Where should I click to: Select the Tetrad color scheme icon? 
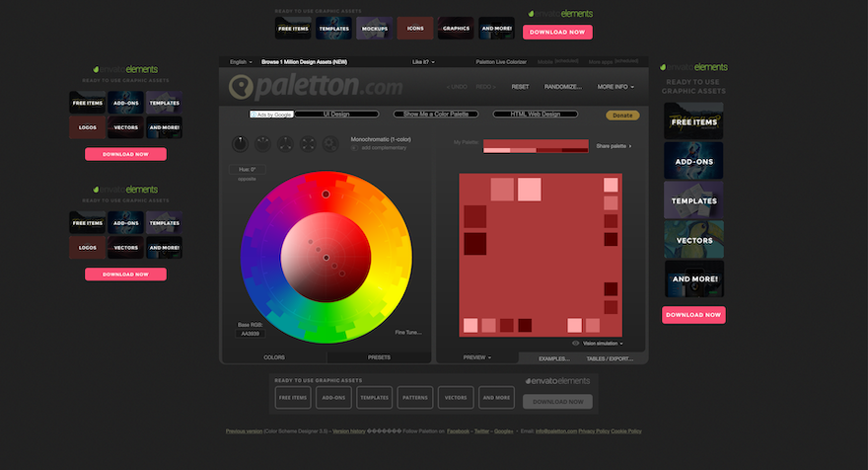[x=308, y=143]
